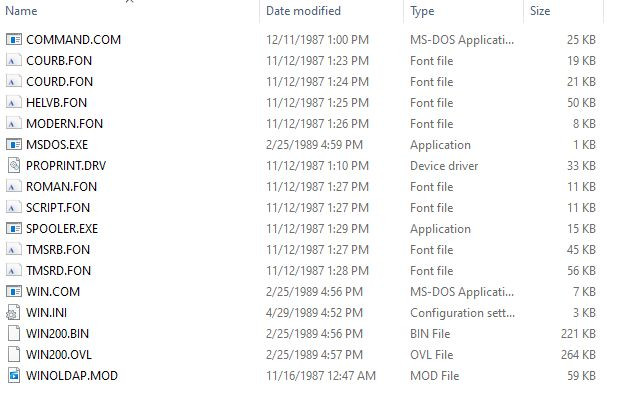Sort by the Size column header
The width and height of the screenshot is (622, 402).
coord(540,11)
